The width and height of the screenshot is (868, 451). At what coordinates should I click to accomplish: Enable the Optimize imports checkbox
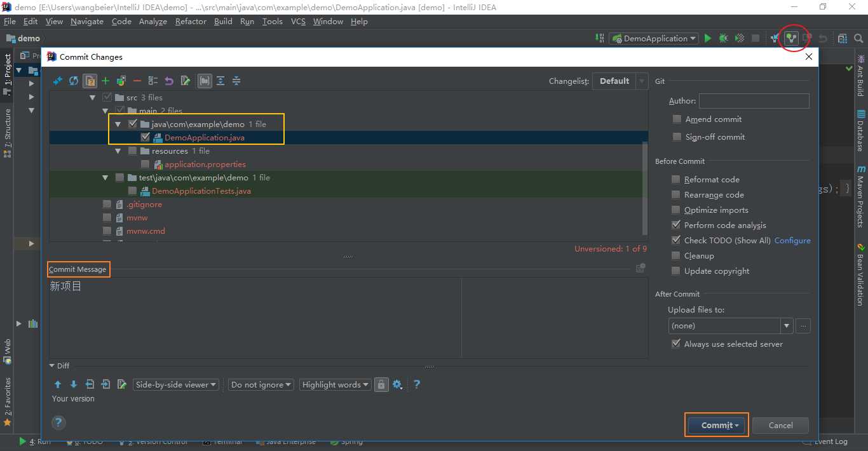(x=676, y=210)
